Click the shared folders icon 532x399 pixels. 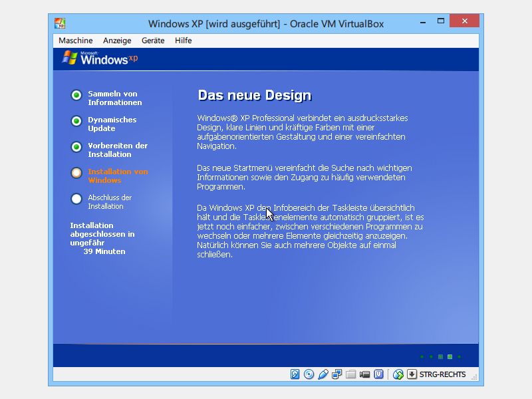(351, 374)
